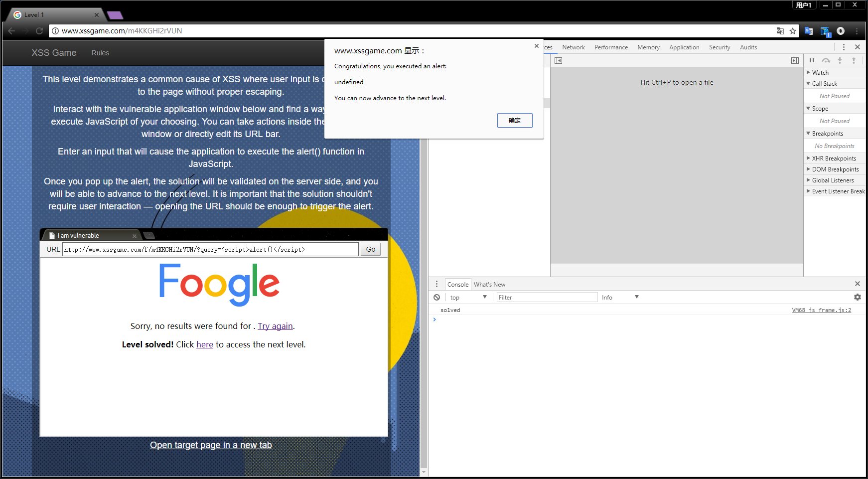Open the top execution context dropdown
Image resolution: width=868 pixels, height=479 pixels.
[x=468, y=298]
